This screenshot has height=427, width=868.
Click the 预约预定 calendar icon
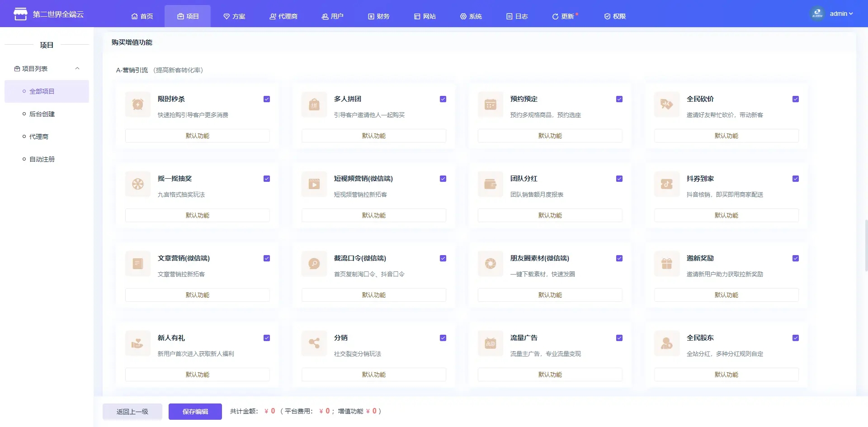[x=491, y=104]
